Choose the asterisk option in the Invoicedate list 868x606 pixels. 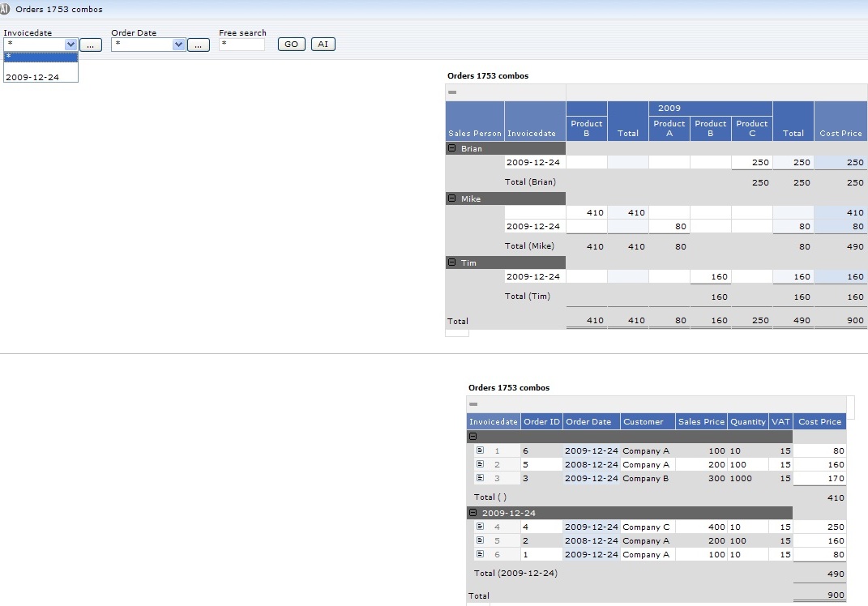(40, 57)
